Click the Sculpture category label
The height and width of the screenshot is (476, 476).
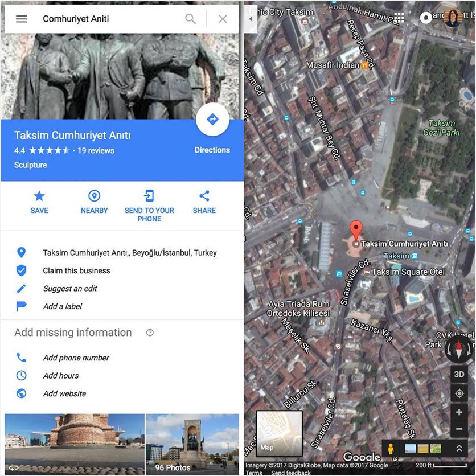click(30, 165)
